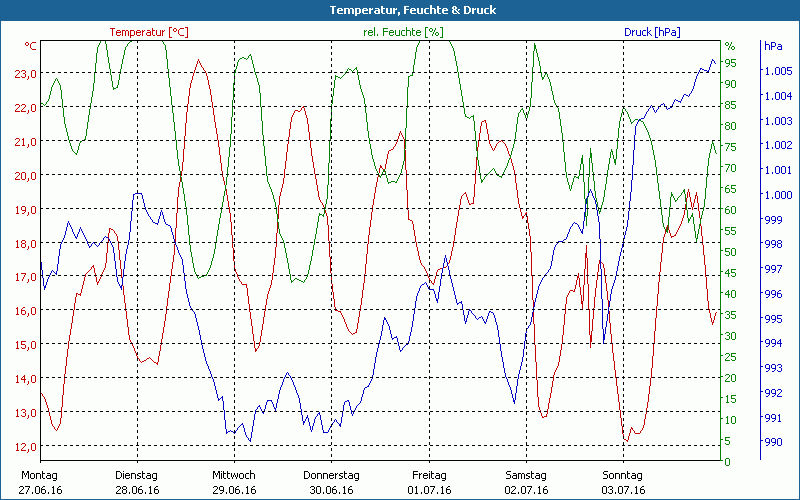This screenshot has width=800, height=500.
Task: Select the green 'rel. Feuchte [%]' legend label
Action: 402,32
